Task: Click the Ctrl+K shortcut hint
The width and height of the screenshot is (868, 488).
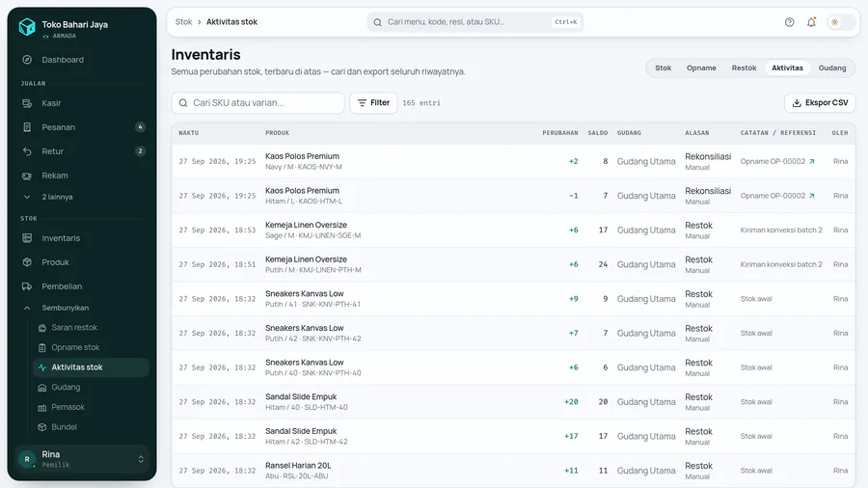Action: tap(566, 22)
